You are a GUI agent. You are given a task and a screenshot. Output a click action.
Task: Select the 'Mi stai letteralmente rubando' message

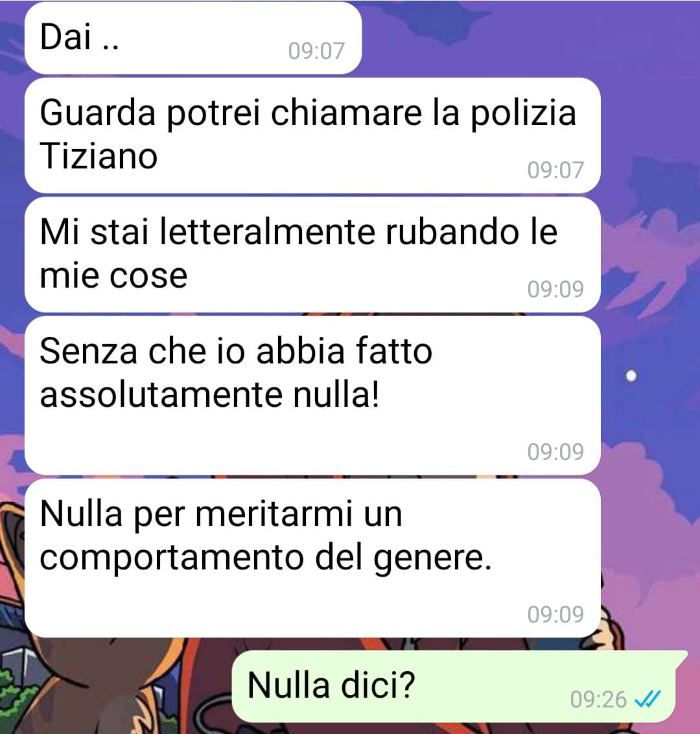pos(312,254)
